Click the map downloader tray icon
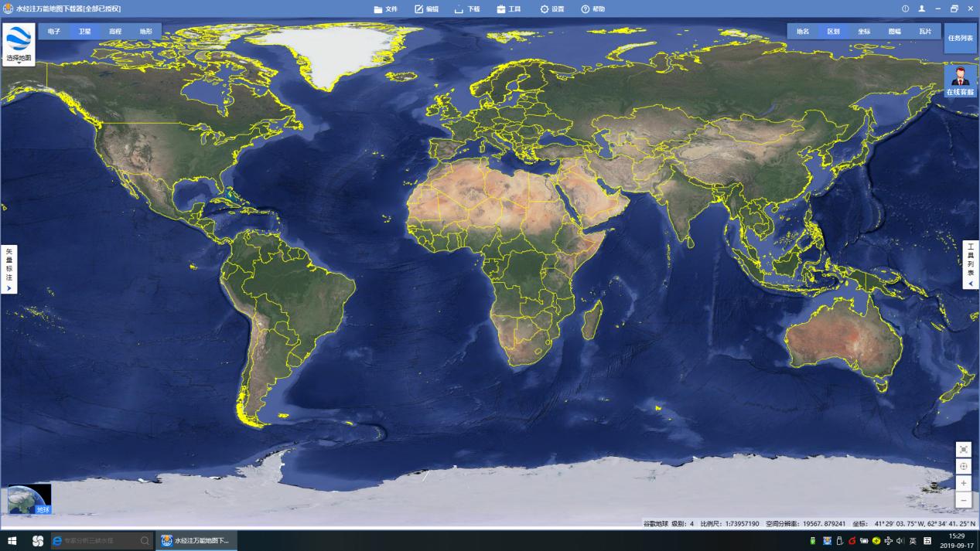The image size is (980, 551). [827, 541]
